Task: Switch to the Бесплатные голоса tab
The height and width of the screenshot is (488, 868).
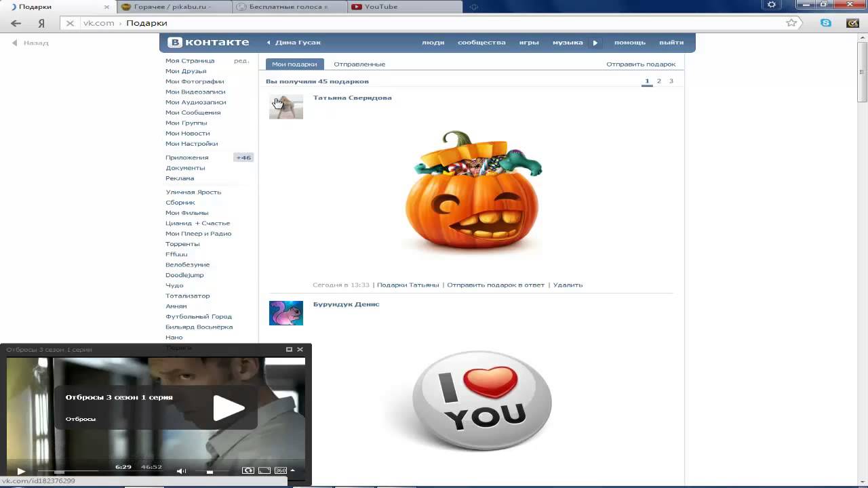Action: coord(290,7)
